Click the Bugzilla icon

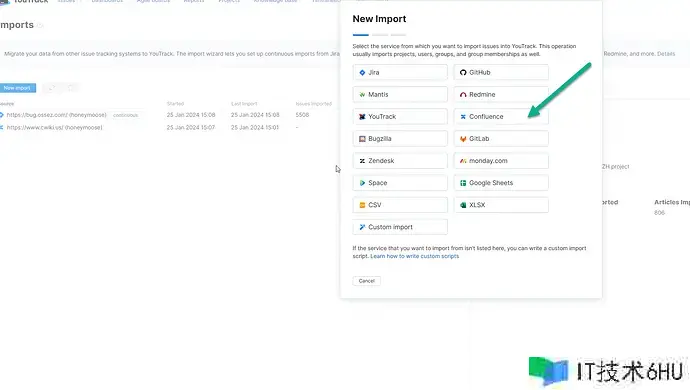tap(362, 139)
